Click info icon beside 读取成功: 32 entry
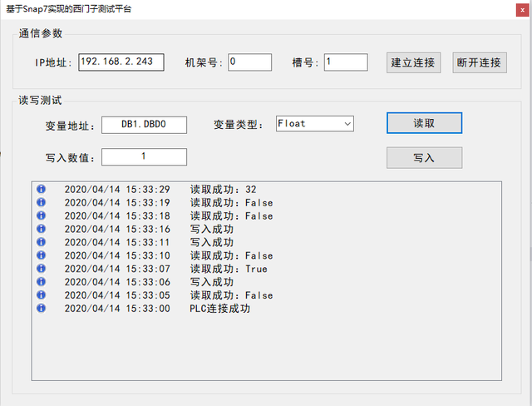The image size is (532, 406). tap(41, 189)
